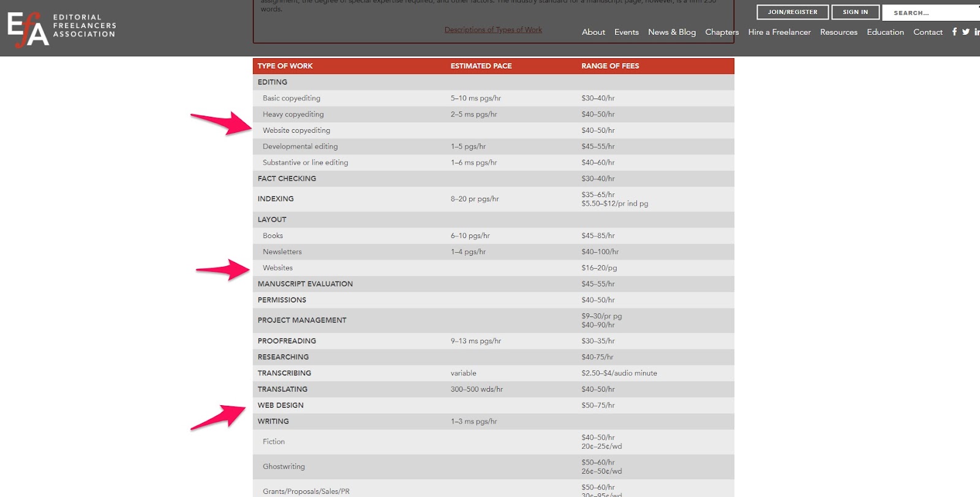Click the Books layout fee $45–85/hr
This screenshot has height=497, width=980.
(598, 236)
